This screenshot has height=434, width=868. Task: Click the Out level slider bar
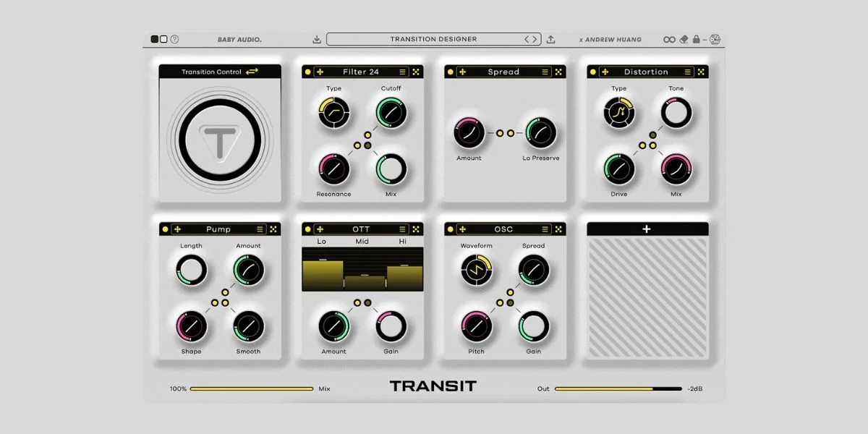(x=618, y=388)
